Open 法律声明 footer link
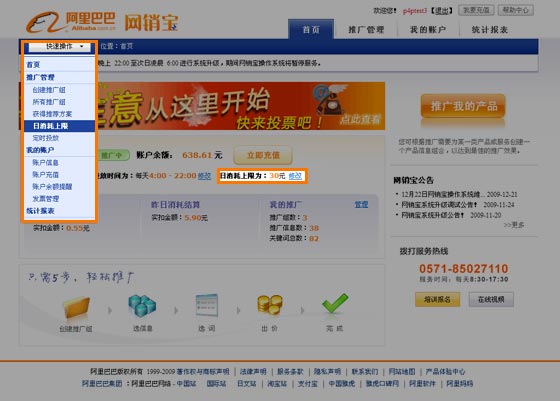This screenshot has width=560, height=401. pyautogui.click(x=253, y=372)
